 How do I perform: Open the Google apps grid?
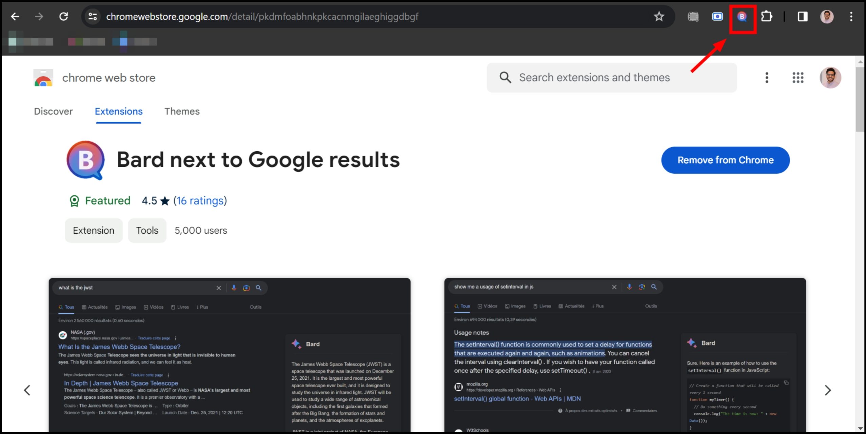pos(798,78)
